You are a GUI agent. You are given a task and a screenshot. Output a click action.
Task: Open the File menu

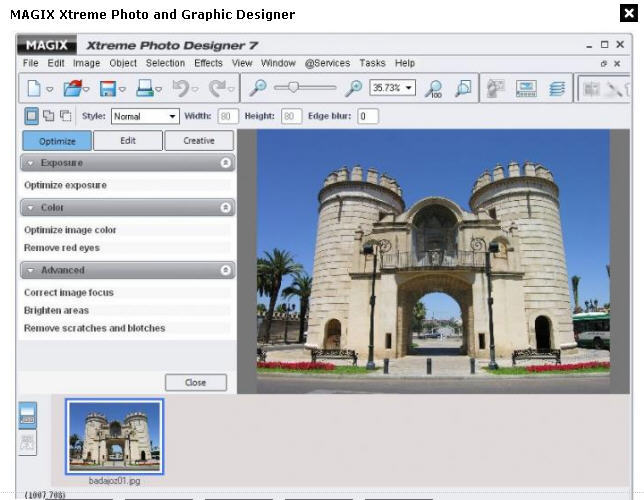[30, 63]
